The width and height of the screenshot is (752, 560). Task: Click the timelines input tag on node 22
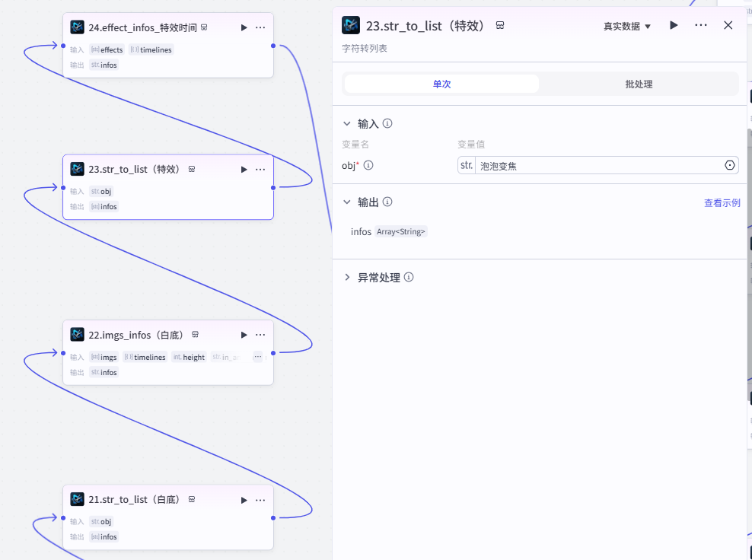pyautogui.click(x=145, y=357)
